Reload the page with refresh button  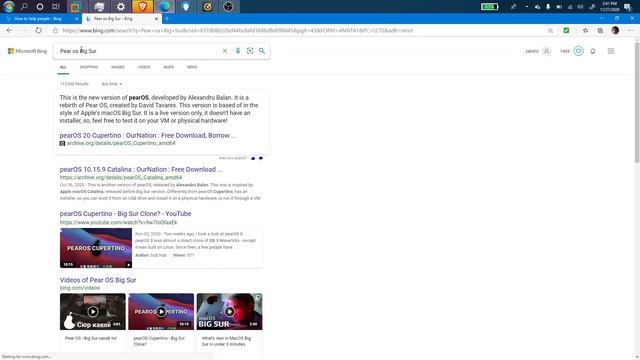[x=38, y=30]
